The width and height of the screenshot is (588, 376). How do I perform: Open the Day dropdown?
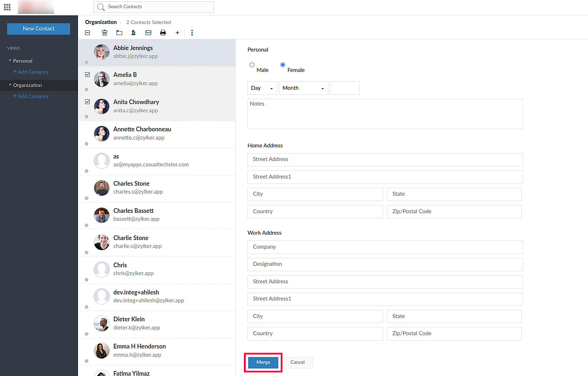[262, 88]
